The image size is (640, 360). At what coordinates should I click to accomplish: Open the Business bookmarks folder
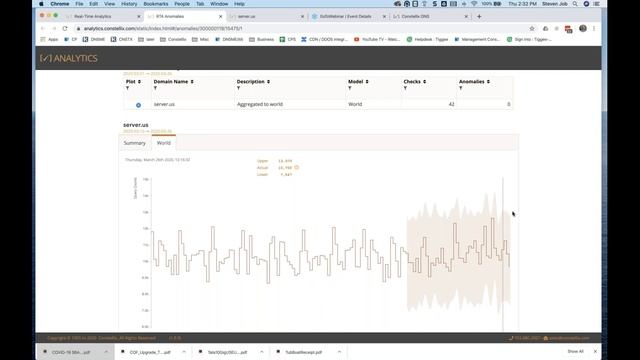(262, 40)
